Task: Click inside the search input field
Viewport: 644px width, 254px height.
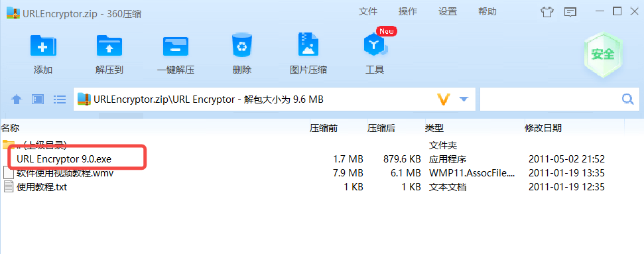Action: point(550,99)
